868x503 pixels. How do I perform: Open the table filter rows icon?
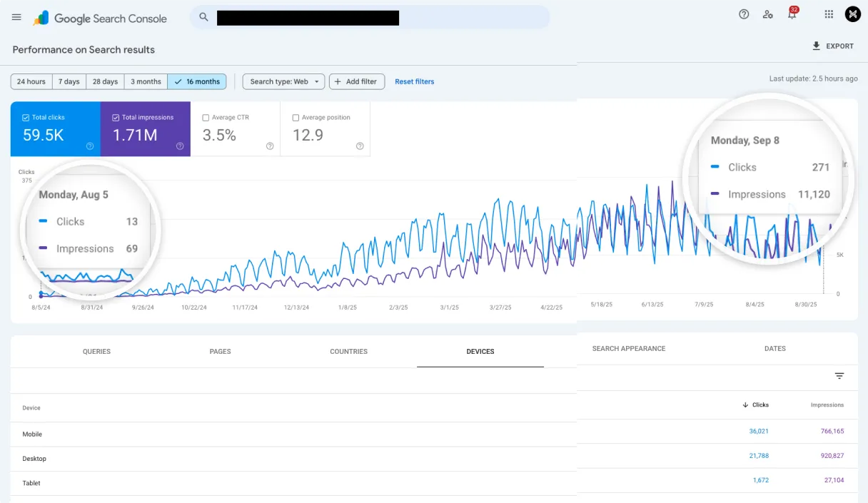coord(839,376)
